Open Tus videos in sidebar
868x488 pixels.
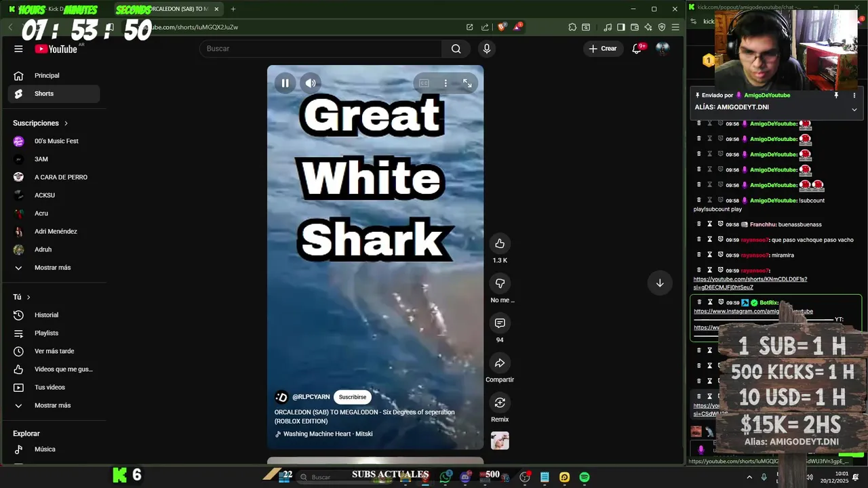point(54,388)
